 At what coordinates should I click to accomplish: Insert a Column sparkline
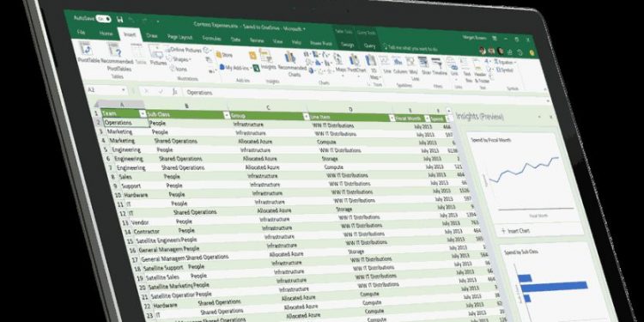[x=398, y=65]
